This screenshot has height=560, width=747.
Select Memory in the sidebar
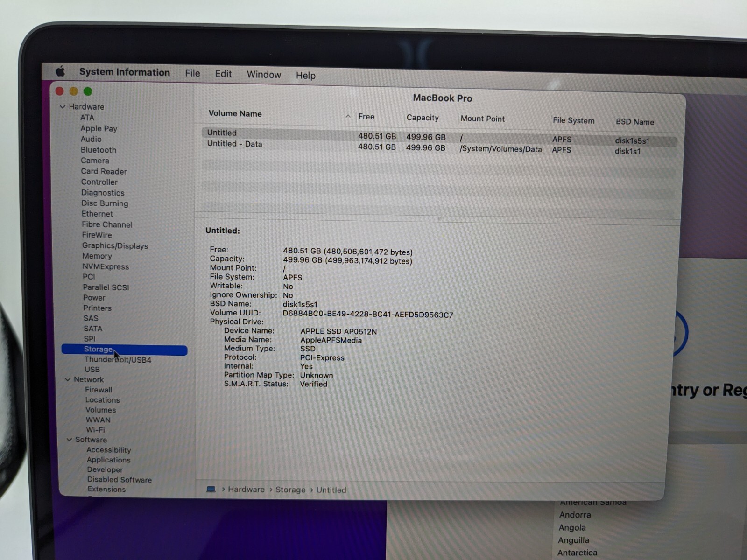point(97,256)
